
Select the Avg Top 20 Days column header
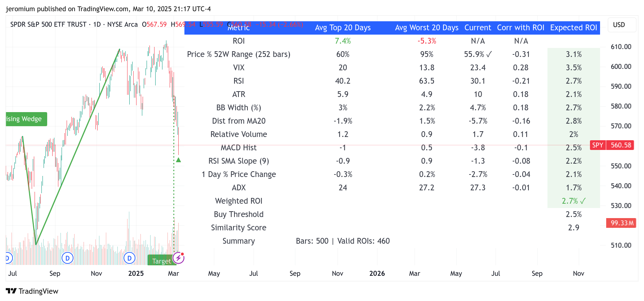(x=343, y=28)
